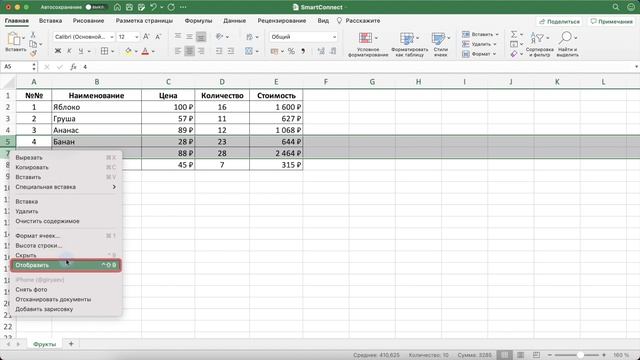Click the Save icon in title bar
The image size is (640, 360).
[129, 7]
